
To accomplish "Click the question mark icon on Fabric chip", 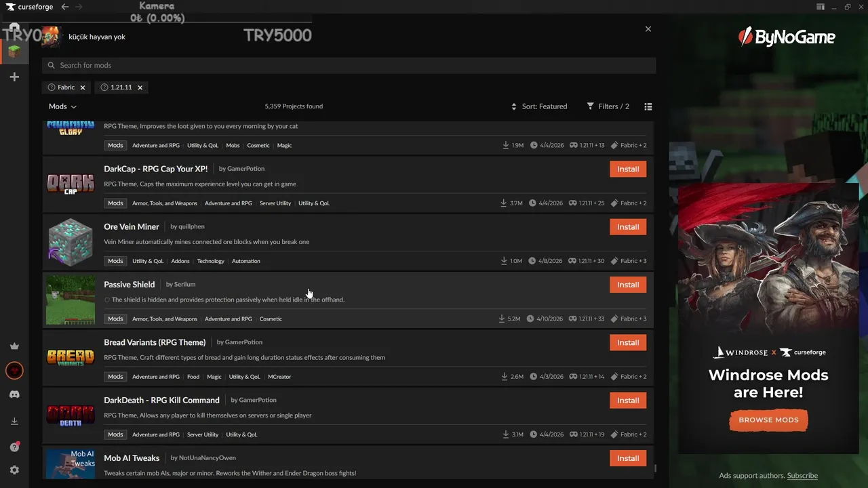I will coord(52,87).
